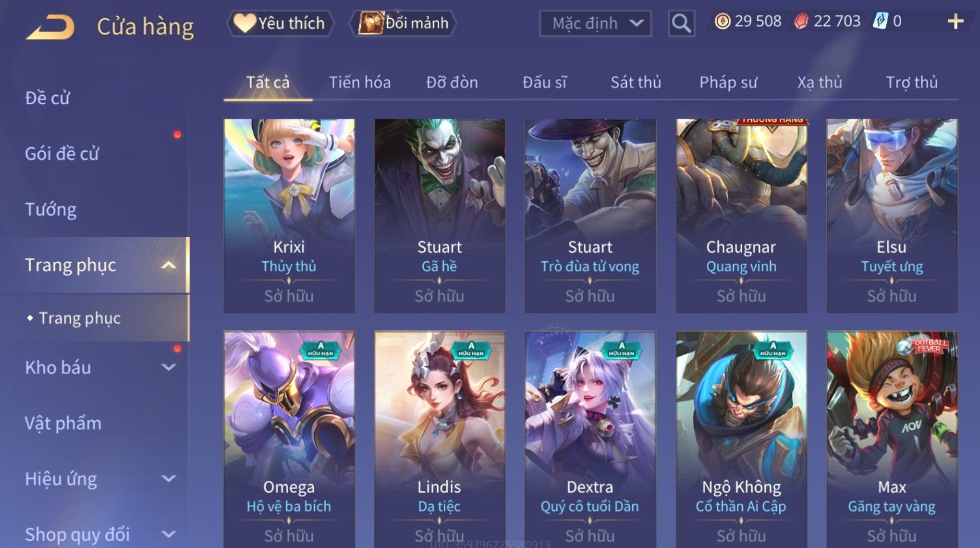
Task: Expand the Hiệu ứng sidebar section
Action: pos(168,478)
